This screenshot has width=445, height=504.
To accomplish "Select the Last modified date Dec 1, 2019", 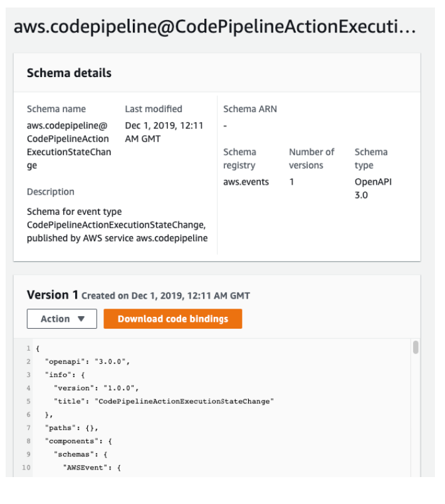I will point(164,132).
